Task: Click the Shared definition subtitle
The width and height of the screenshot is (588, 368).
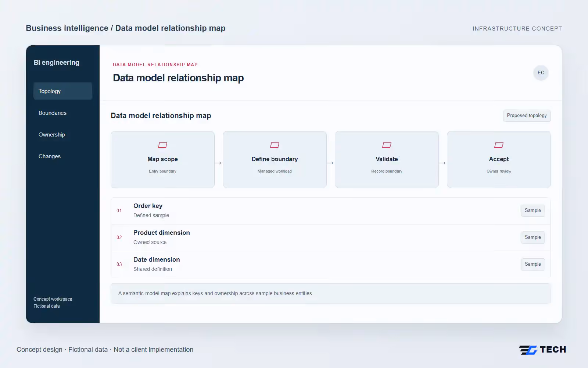Action: click(x=153, y=269)
